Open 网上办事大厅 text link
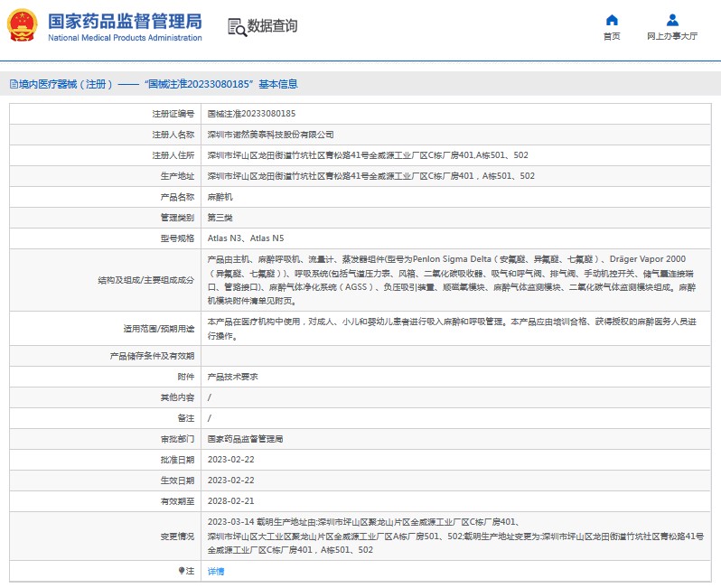 [672, 37]
